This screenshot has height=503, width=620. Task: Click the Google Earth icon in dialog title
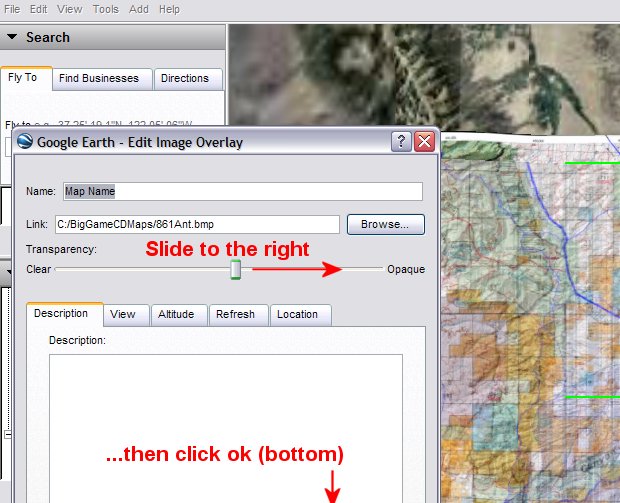click(25, 142)
